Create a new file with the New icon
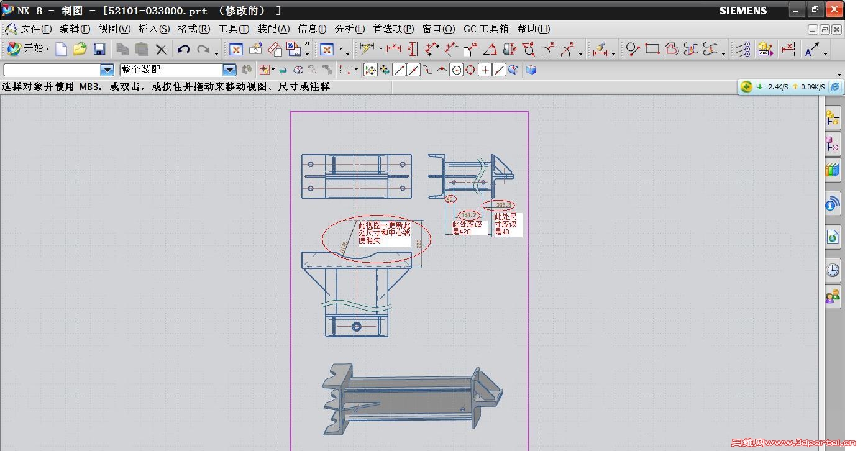This screenshot has width=868, height=451. pos(61,49)
